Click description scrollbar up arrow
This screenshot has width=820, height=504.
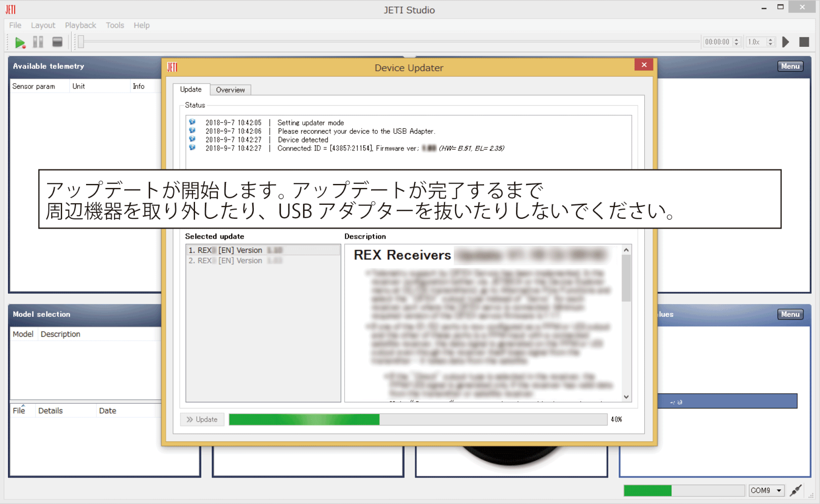pos(626,250)
